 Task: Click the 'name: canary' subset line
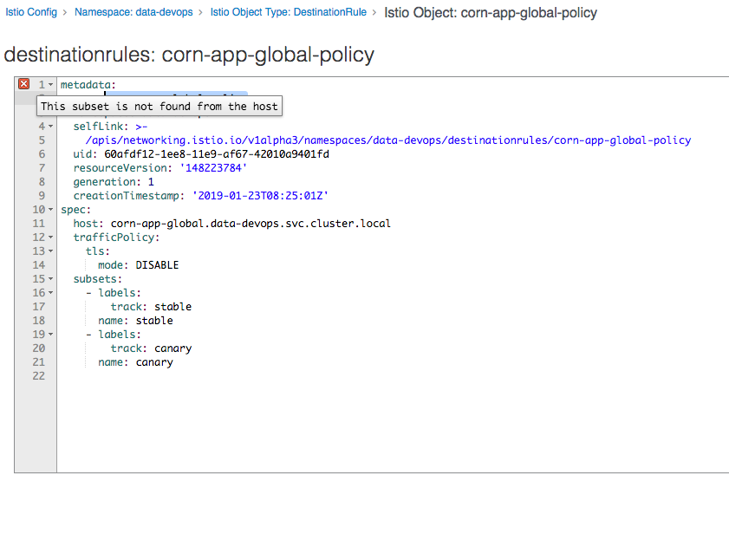(x=135, y=362)
